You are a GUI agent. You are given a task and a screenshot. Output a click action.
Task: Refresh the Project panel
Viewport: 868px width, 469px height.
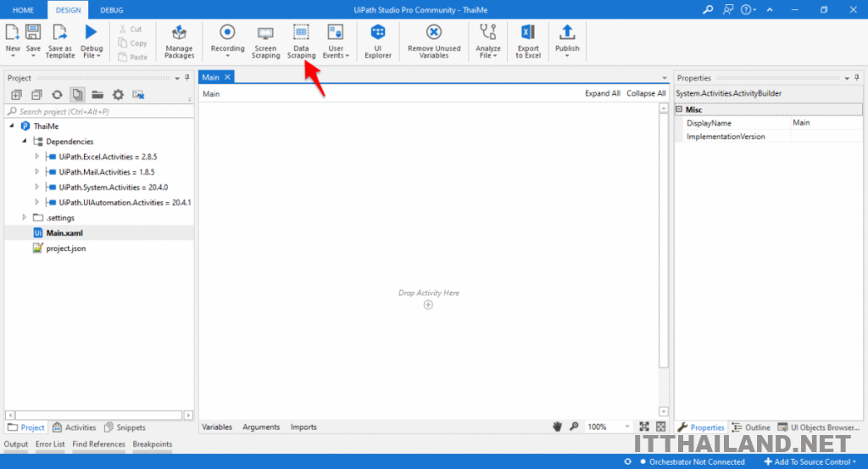click(x=57, y=95)
